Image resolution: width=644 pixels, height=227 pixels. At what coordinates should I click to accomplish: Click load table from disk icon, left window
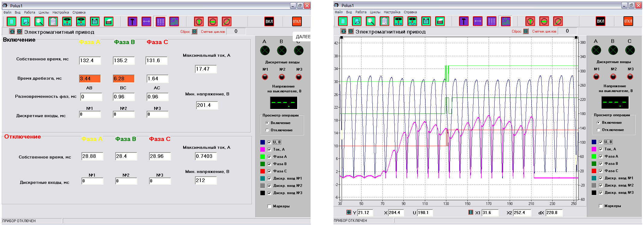67,21
